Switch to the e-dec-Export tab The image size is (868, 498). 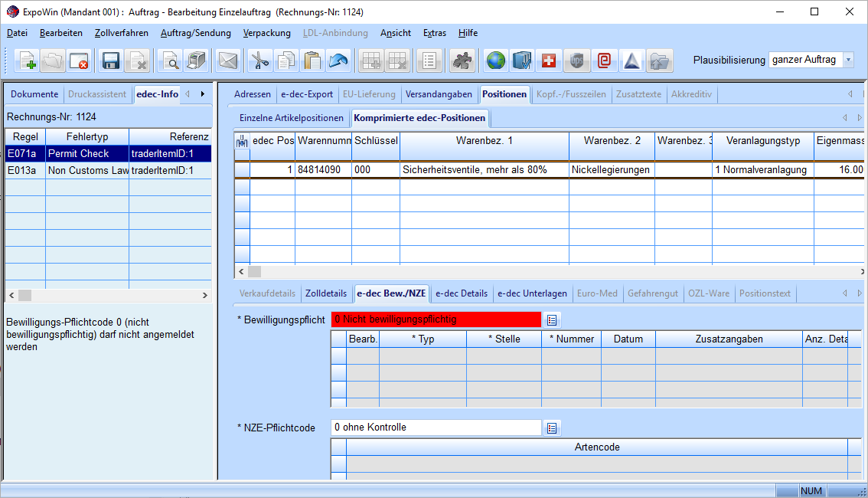(x=307, y=94)
